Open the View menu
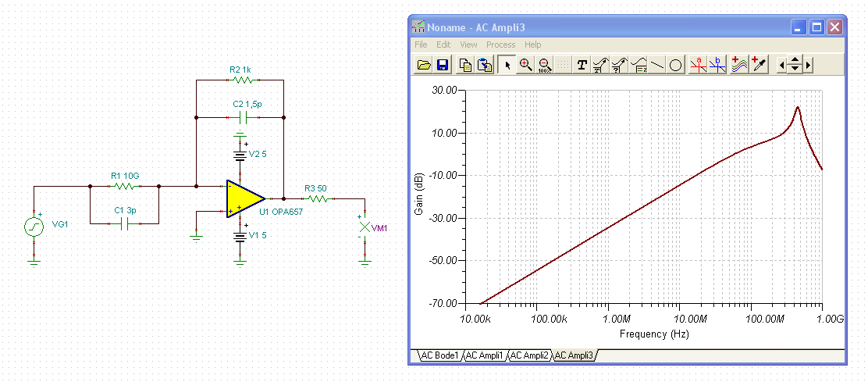 (x=468, y=45)
